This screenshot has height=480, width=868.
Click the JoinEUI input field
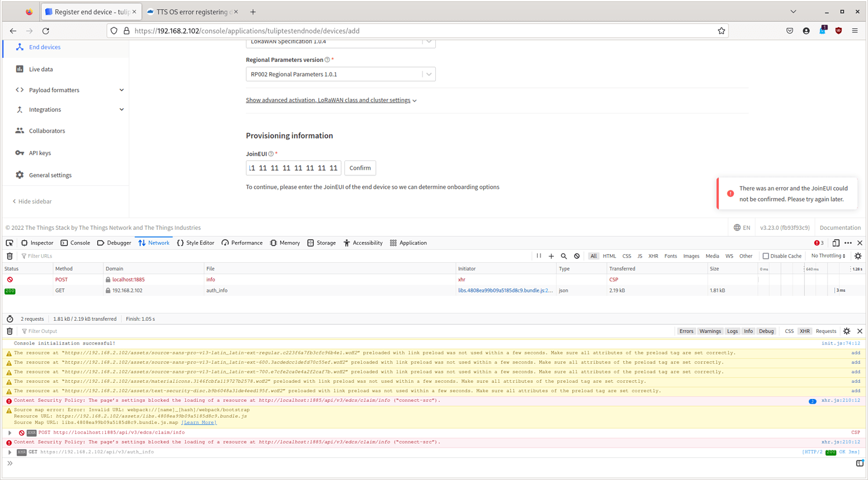[x=293, y=168]
